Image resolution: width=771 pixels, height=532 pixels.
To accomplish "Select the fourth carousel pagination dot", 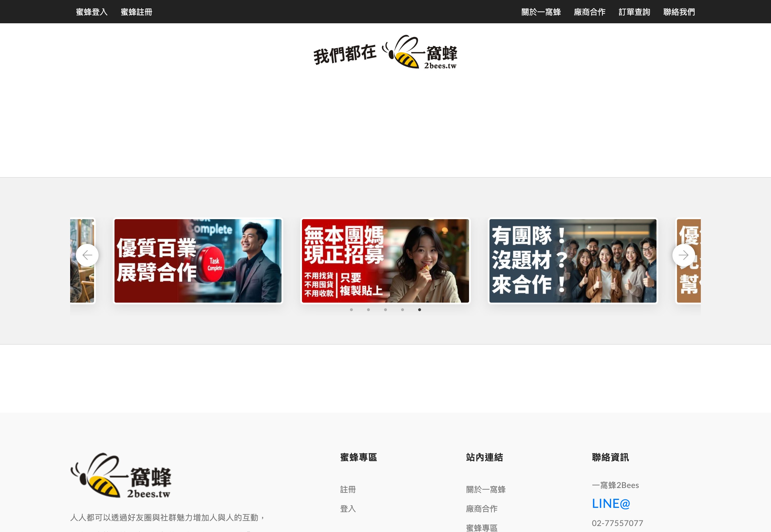I will 403,310.
